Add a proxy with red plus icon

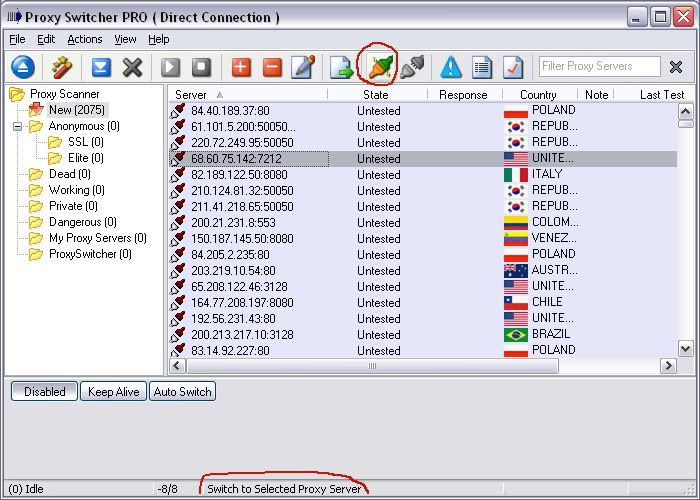tap(241, 67)
